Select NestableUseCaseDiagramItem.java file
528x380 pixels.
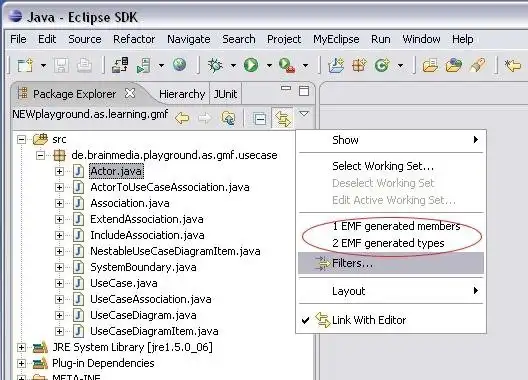(175, 251)
